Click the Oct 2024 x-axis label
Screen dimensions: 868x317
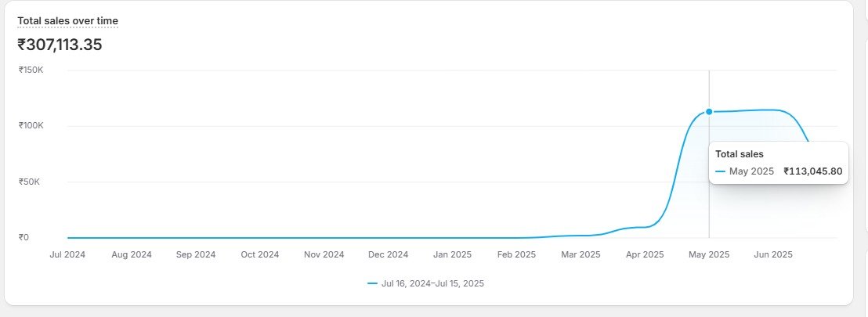point(259,255)
